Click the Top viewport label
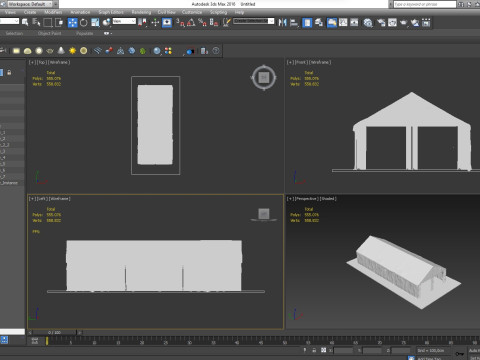Screen dimensions: 480x360 coord(41,62)
